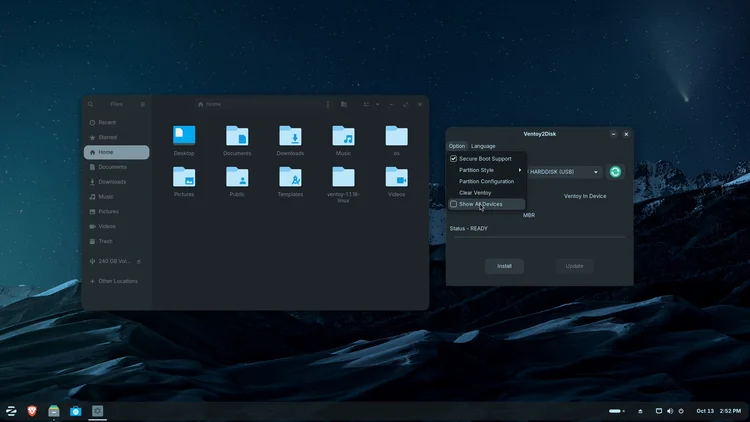The image size is (750, 422).
Task: Click the Home path button in Files
Action: point(210,104)
